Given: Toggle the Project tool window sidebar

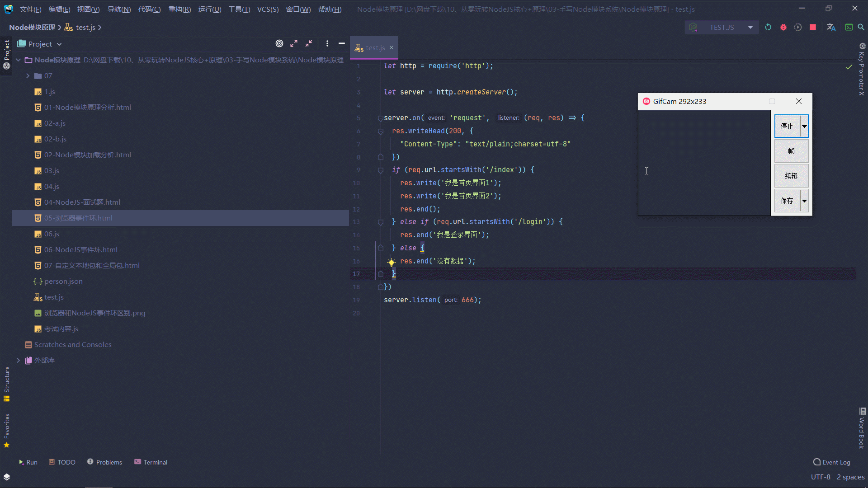Looking at the screenshot, I should coord(7,50).
